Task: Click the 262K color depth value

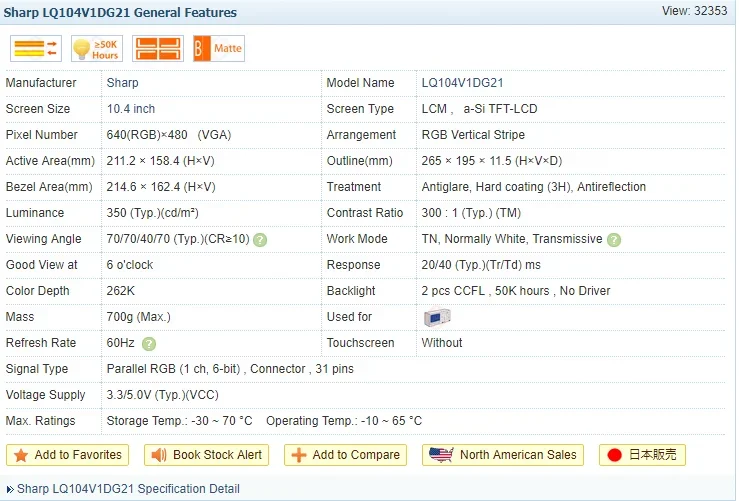Action: [x=121, y=291]
